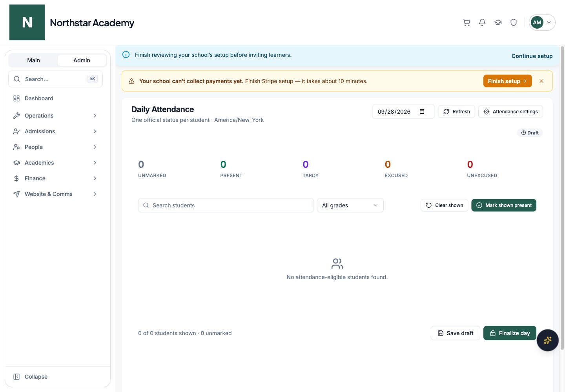Open Attendance settings

pyautogui.click(x=510, y=112)
